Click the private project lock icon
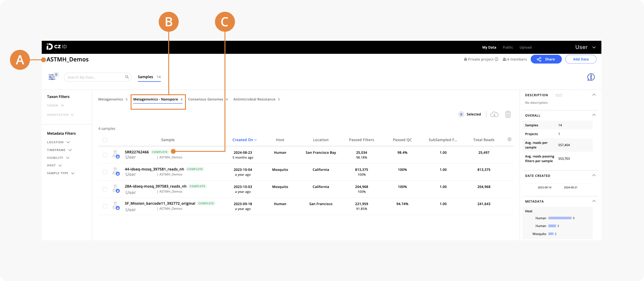Image resolution: width=644 pixels, height=281 pixels. (466, 59)
